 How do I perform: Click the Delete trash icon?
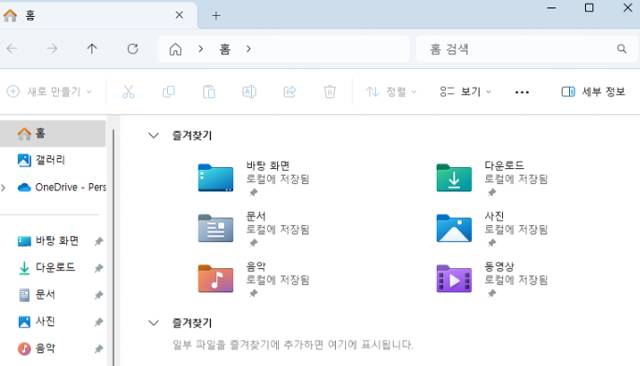(x=329, y=92)
